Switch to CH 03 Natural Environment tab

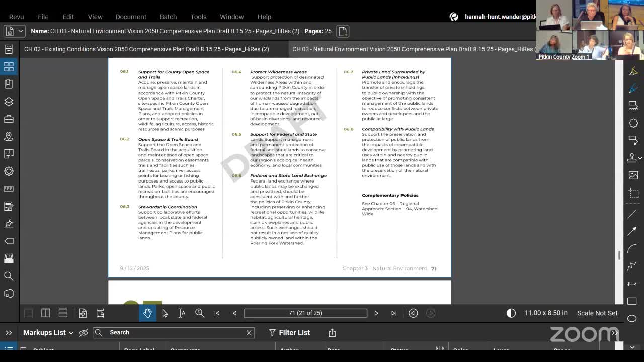tap(413, 49)
